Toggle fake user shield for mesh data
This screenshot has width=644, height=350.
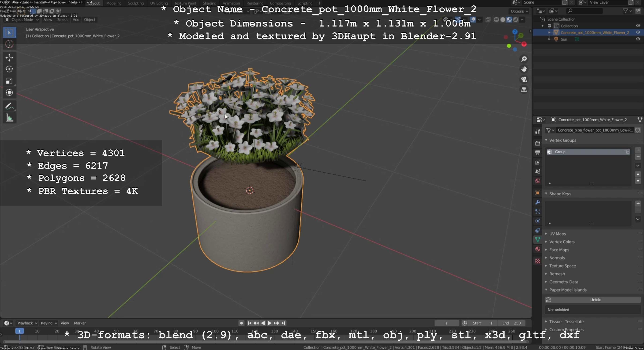pos(638,130)
